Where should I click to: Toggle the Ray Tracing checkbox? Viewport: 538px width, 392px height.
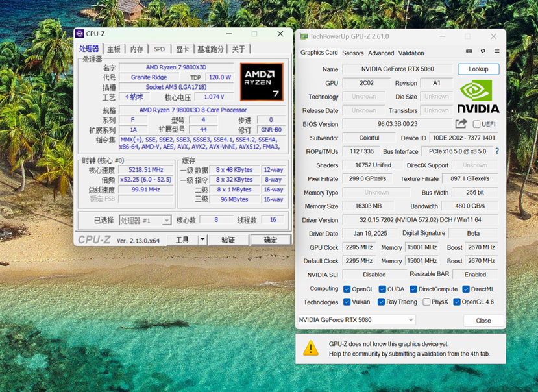coord(382,302)
